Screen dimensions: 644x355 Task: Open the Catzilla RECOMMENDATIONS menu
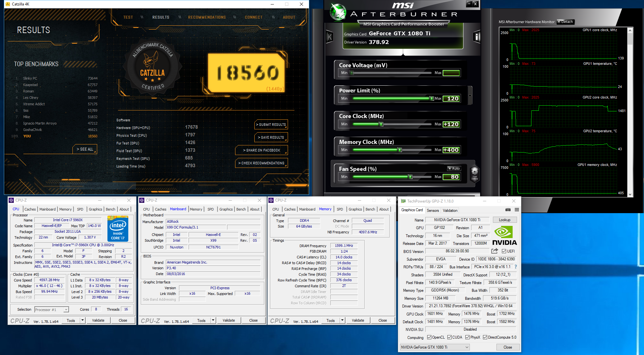point(207,17)
